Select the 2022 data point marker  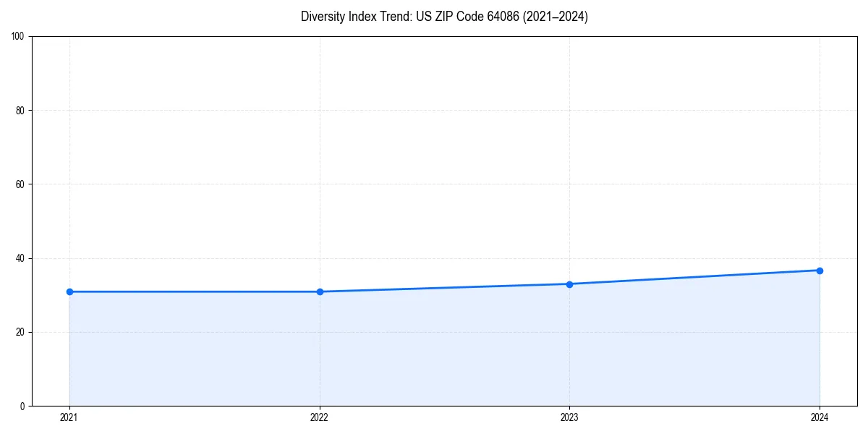pyautogui.click(x=319, y=292)
